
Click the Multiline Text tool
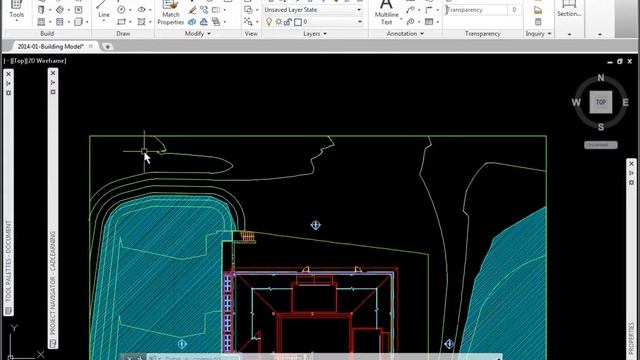pyautogui.click(x=386, y=13)
